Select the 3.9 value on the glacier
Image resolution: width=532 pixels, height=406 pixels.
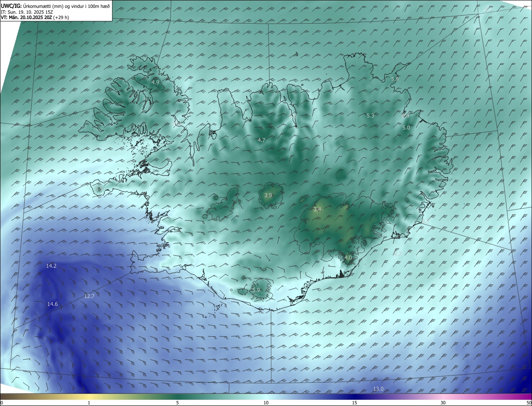pyautogui.click(x=268, y=195)
